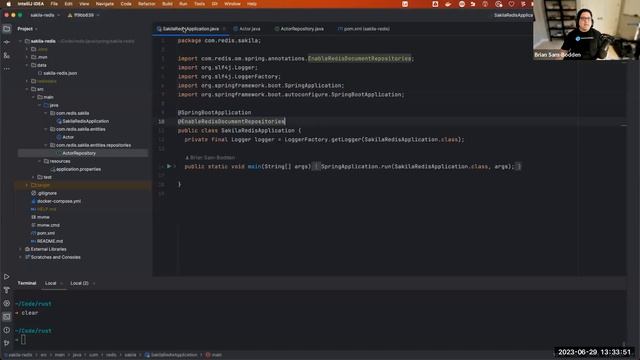
Task: Close the Local terminal tab
Action: (x=62, y=283)
